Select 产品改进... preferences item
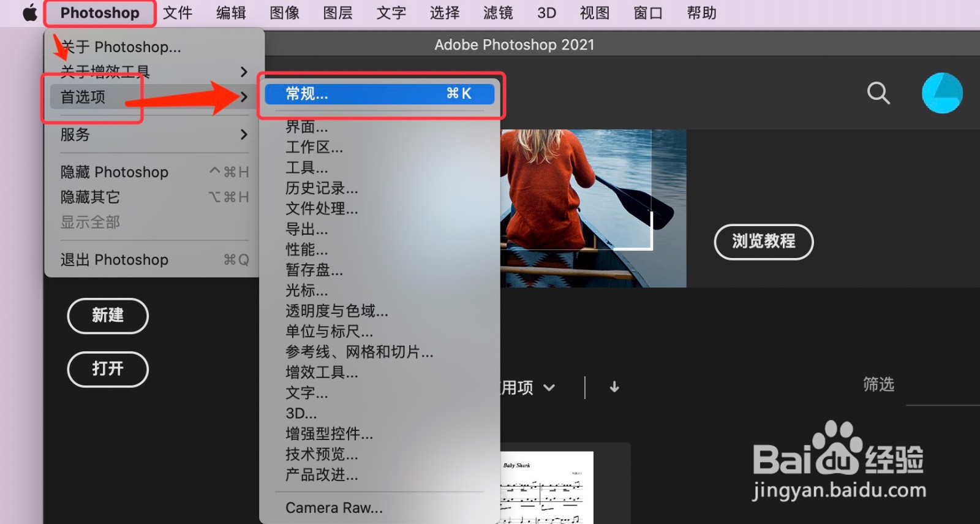This screenshot has width=980, height=524. click(380, 475)
